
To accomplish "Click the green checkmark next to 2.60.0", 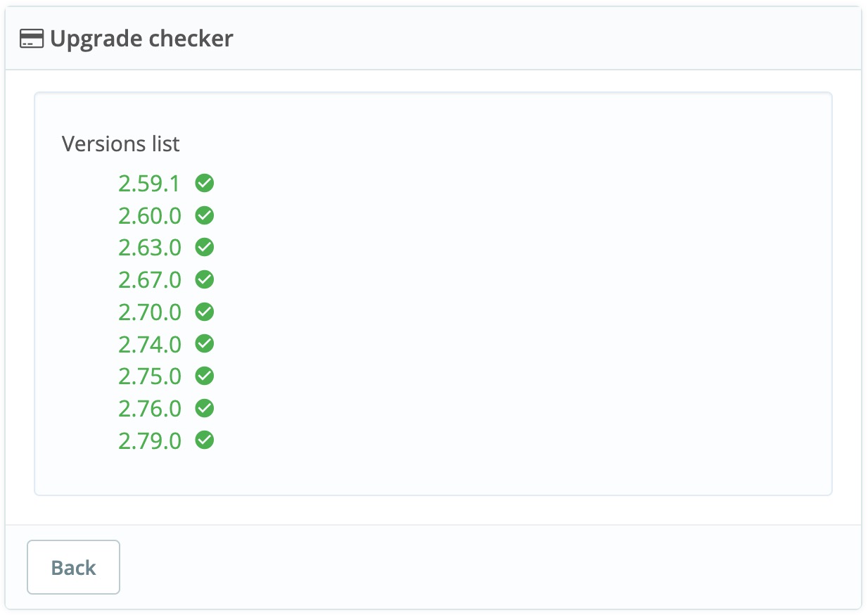I will click(x=205, y=215).
